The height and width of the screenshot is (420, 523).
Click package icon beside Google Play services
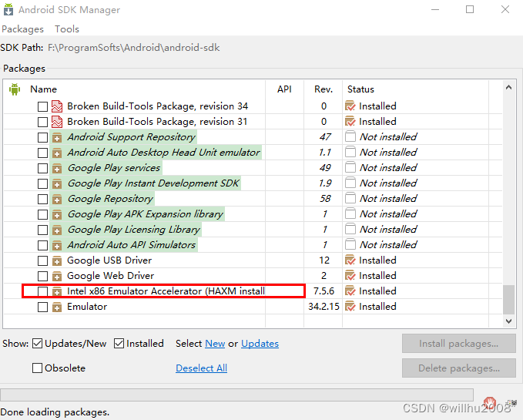[x=57, y=168]
